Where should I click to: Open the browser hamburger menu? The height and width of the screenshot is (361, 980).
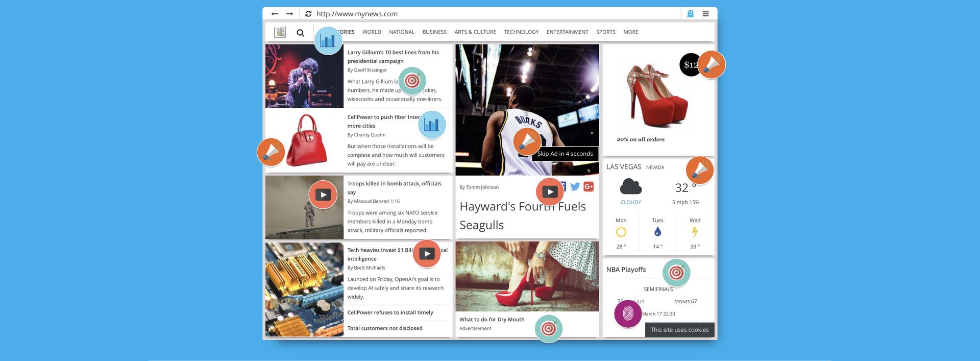point(706,14)
